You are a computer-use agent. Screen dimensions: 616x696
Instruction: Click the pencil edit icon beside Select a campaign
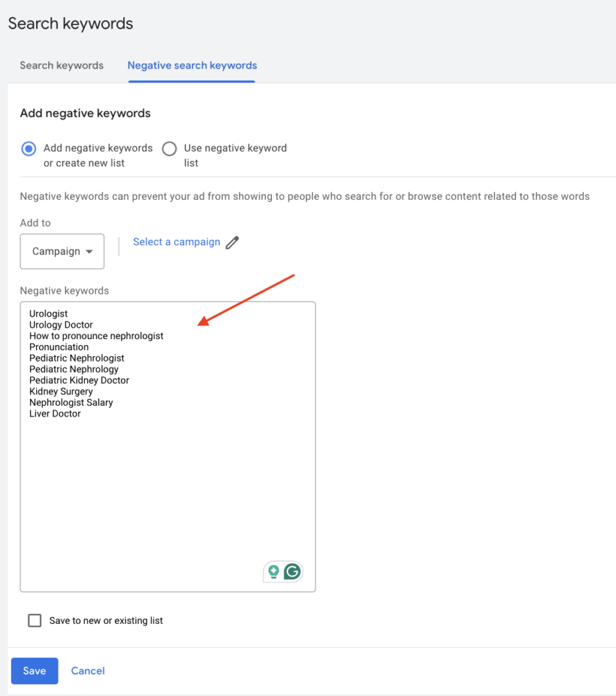[233, 243]
